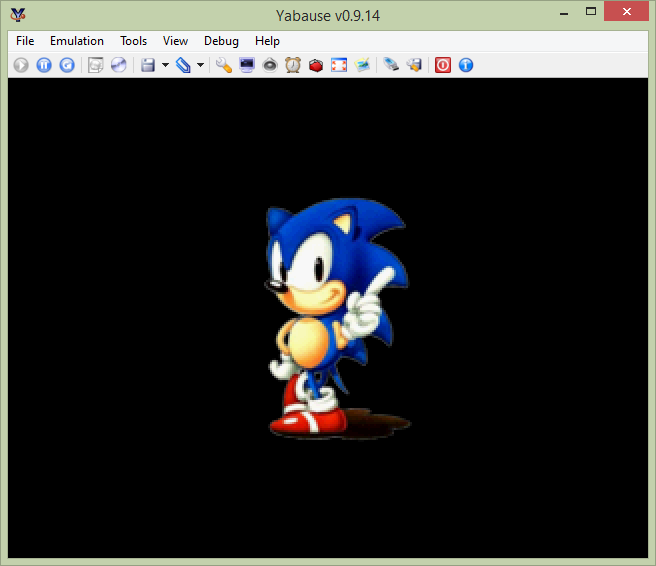Toggle fullscreen with the red arrows icon

(x=339, y=65)
